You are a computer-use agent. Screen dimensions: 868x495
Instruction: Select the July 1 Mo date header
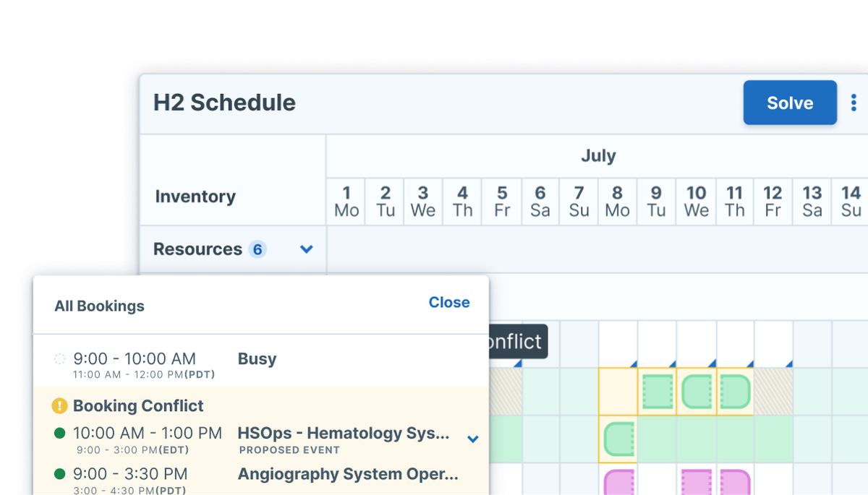click(346, 202)
